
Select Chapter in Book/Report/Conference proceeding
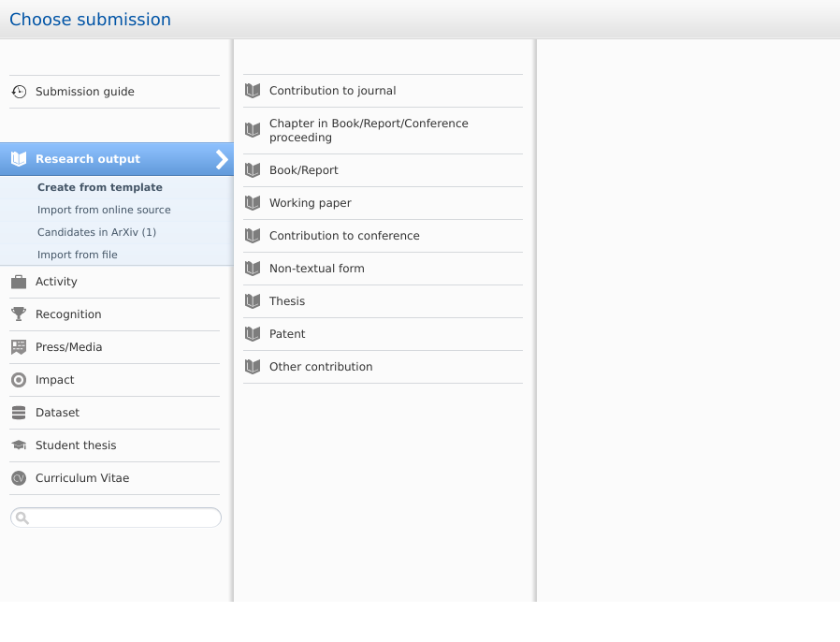(383, 131)
